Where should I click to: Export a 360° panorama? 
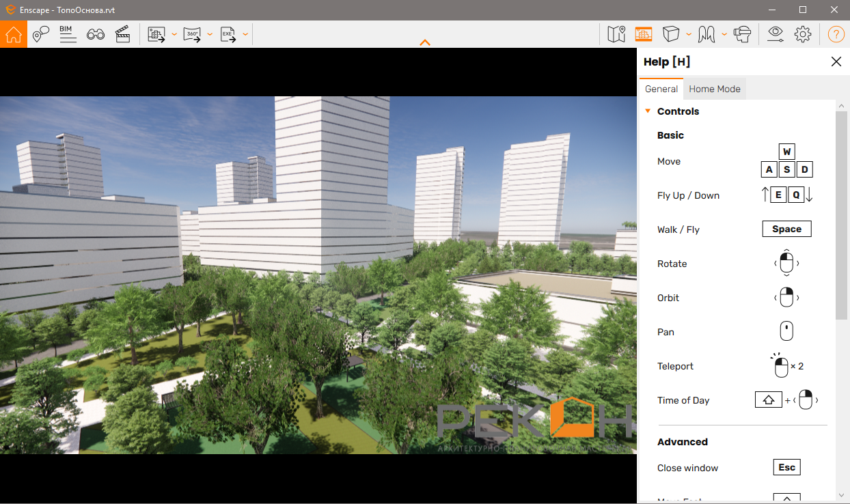click(192, 34)
